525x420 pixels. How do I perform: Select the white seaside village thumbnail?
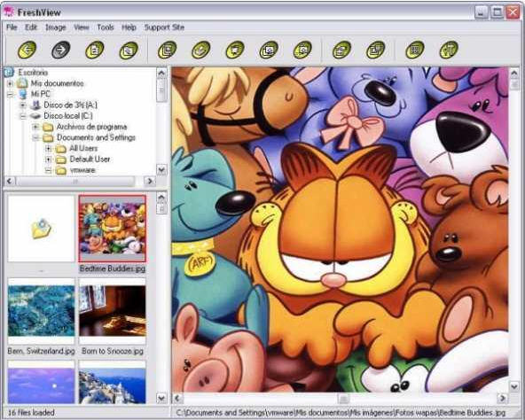pos(113,383)
